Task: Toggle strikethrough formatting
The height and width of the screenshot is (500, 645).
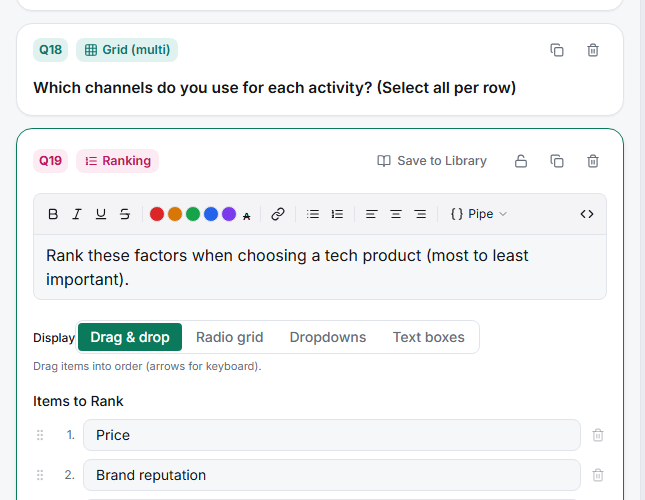Action: click(125, 214)
